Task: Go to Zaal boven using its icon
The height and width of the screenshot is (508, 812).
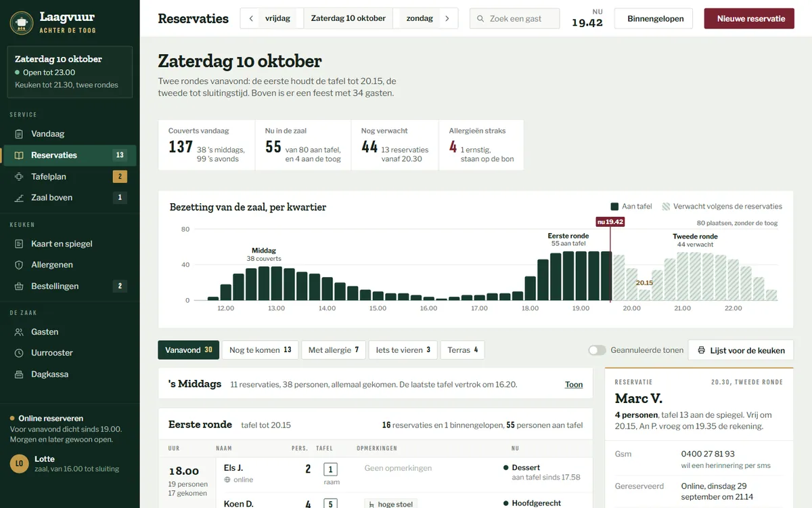Action: click(x=19, y=198)
